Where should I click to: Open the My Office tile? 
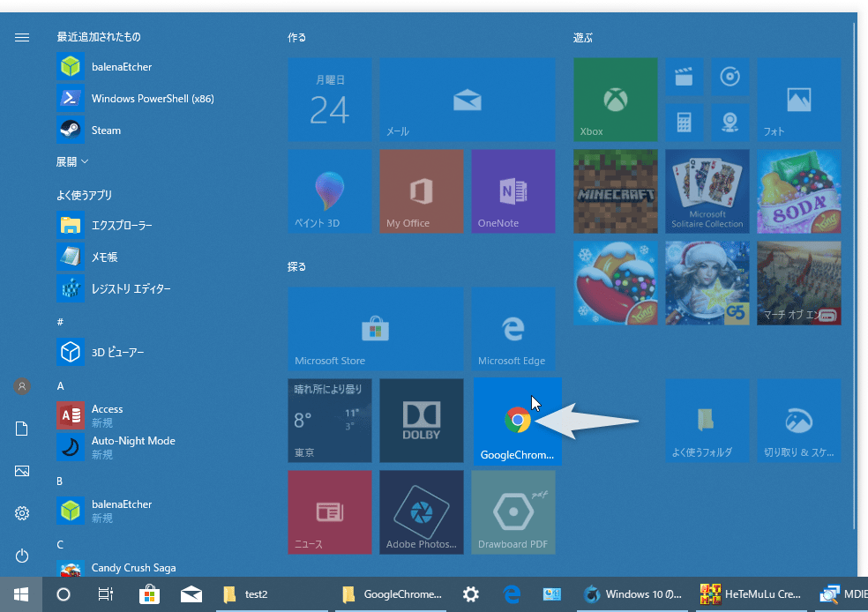click(x=422, y=191)
